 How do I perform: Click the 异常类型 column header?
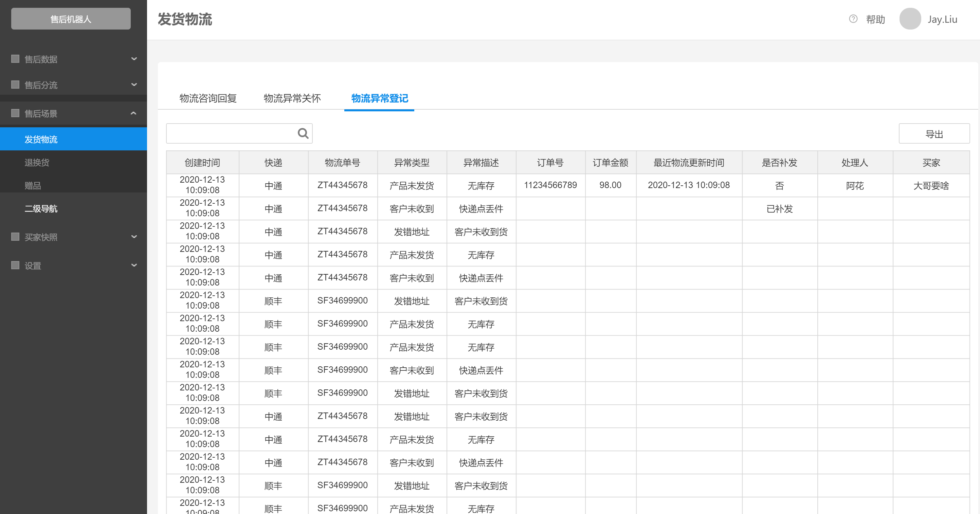click(412, 163)
